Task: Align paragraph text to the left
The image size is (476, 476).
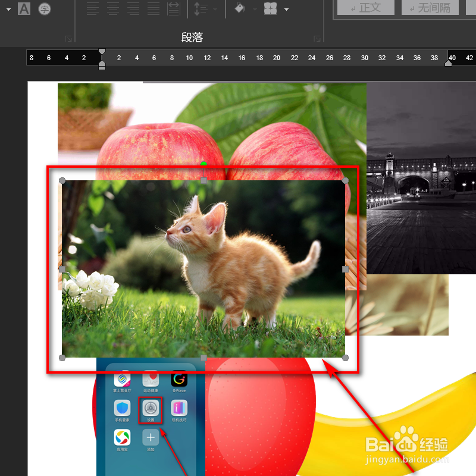Action: pyautogui.click(x=93, y=9)
